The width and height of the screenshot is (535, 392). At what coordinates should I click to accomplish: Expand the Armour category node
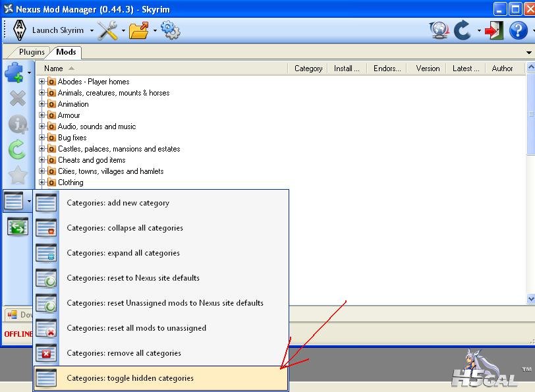pyautogui.click(x=42, y=115)
